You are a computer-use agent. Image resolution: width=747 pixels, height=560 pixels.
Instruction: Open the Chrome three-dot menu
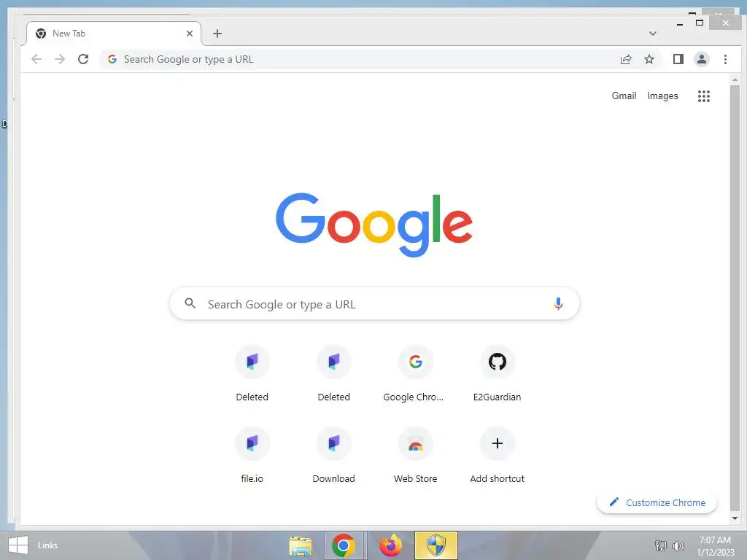pyautogui.click(x=725, y=59)
